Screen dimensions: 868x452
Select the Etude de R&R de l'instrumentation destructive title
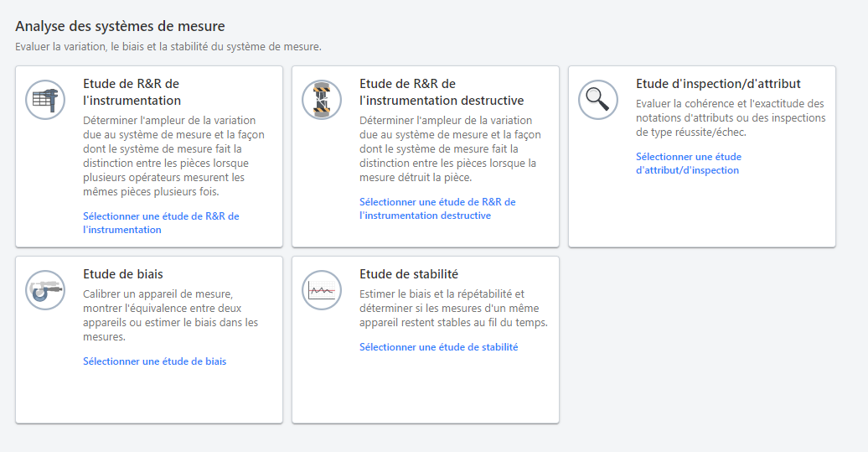pyautogui.click(x=442, y=92)
